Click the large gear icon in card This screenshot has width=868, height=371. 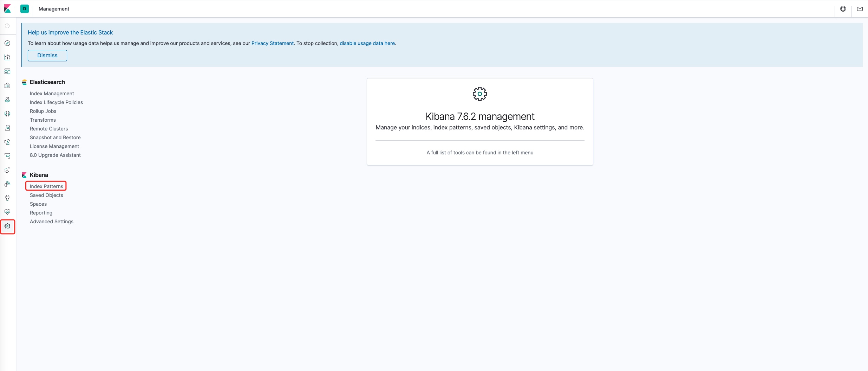click(480, 94)
